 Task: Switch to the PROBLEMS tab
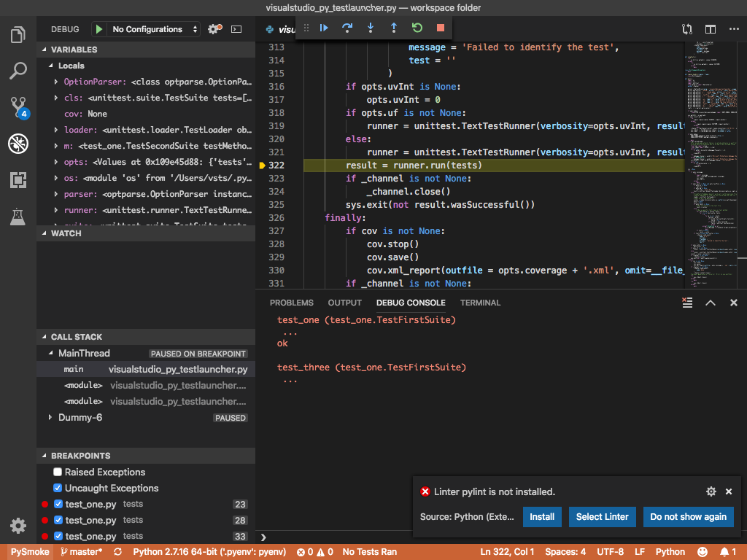pos(292,303)
